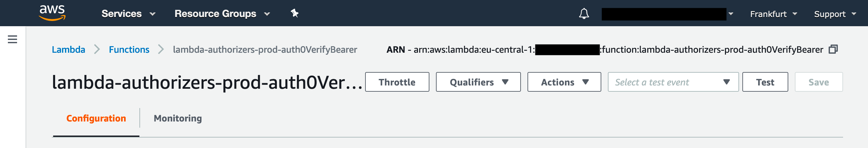Switch to the Monitoring tab
Image resolution: width=868 pixels, height=148 pixels.
pos(177,119)
